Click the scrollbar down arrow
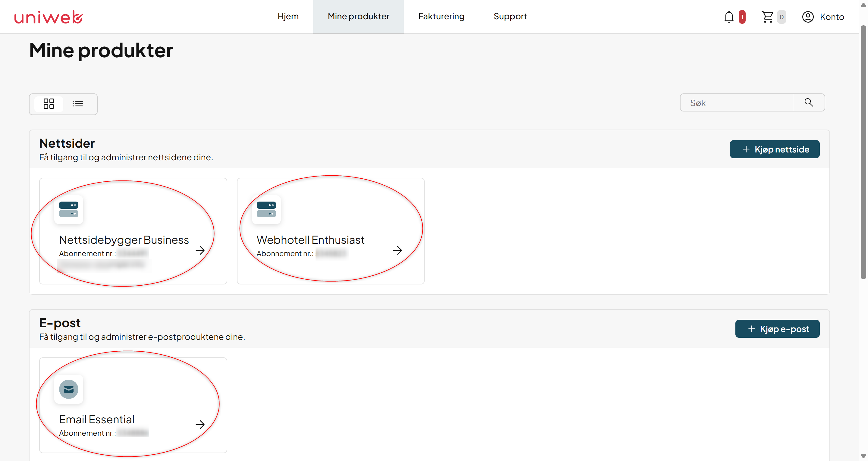The image size is (868, 461). click(x=863, y=456)
